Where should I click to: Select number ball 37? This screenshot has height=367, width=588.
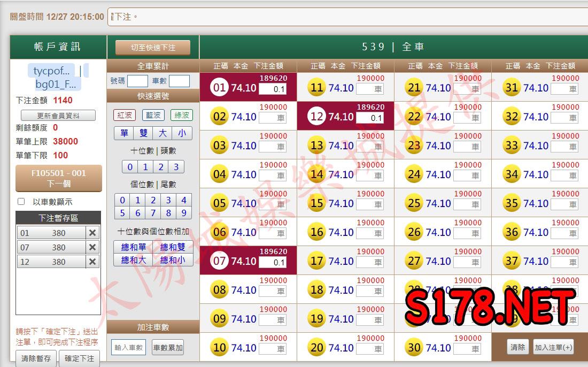point(512,261)
